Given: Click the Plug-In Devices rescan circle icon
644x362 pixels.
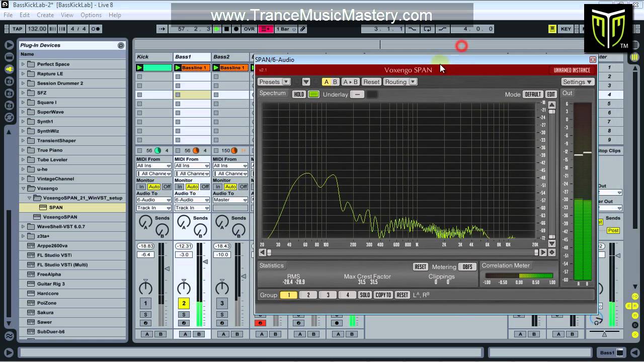Looking at the screenshot, I should coord(121,45).
